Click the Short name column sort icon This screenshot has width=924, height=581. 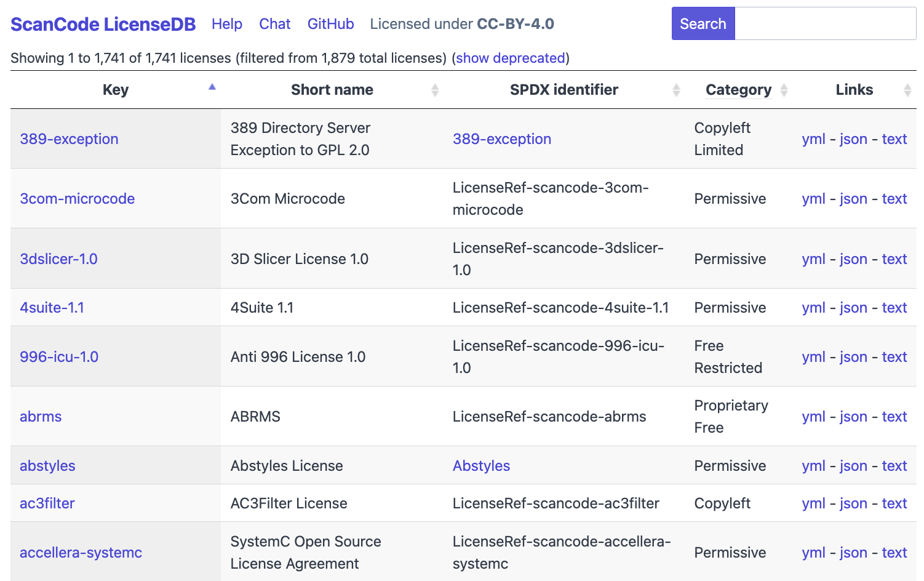435,90
